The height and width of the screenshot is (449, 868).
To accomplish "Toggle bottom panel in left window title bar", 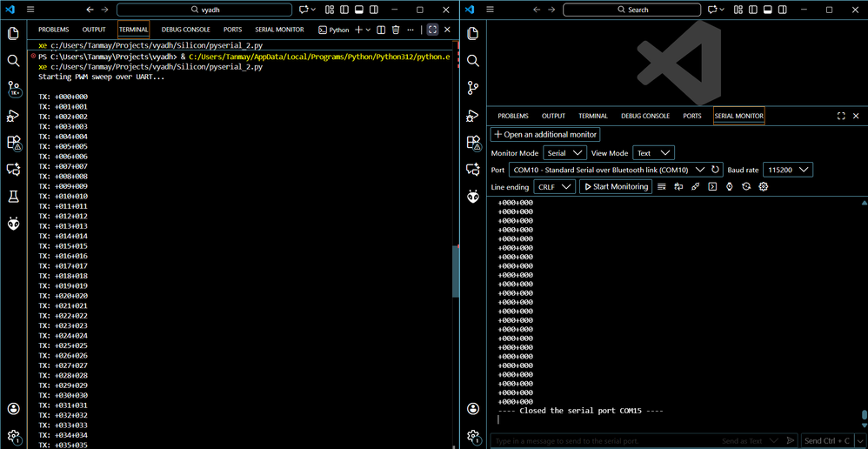I will 358,10.
